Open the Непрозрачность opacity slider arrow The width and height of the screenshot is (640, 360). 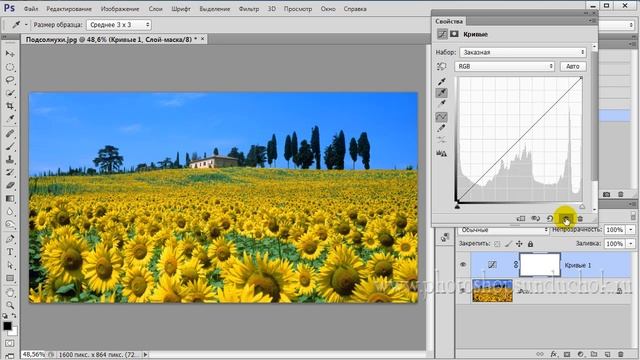(x=631, y=230)
